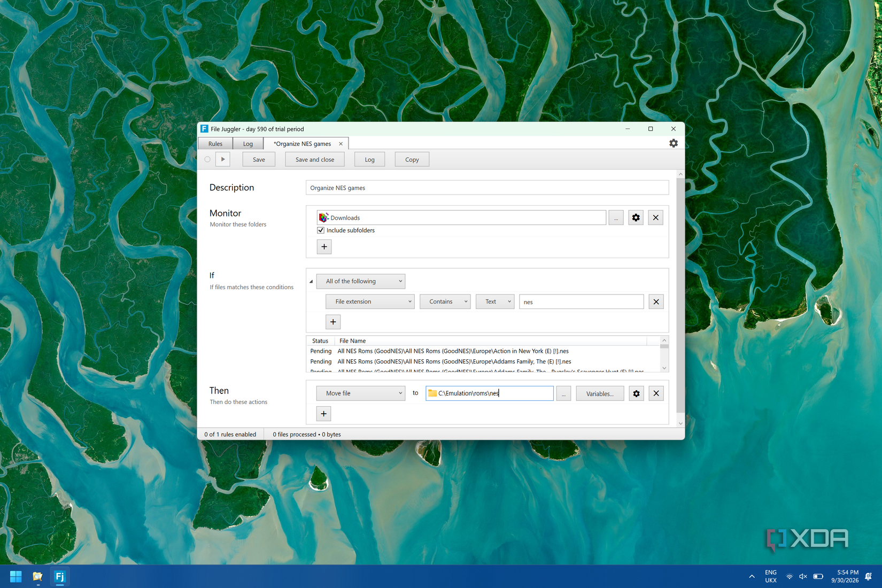Open the Downloads folder monitor settings gear

[x=636, y=218]
